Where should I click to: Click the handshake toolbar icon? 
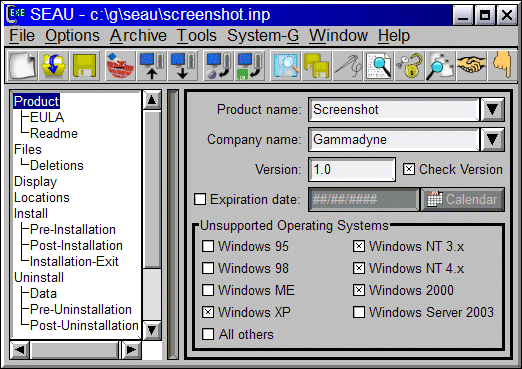(472, 65)
